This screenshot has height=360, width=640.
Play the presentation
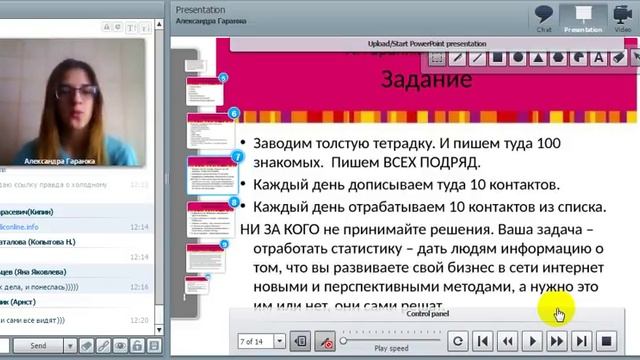532,341
